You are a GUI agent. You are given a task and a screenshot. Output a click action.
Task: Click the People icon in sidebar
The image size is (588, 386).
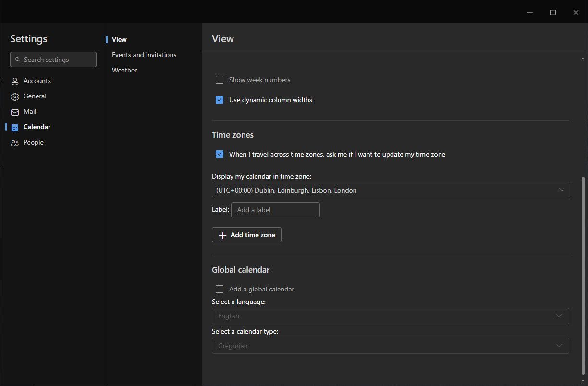click(x=15, y=143)
